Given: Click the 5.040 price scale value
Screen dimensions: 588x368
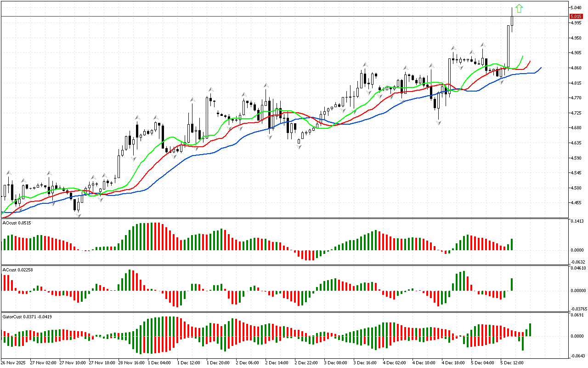Looking at the screenshot, I should pos(576,8).
